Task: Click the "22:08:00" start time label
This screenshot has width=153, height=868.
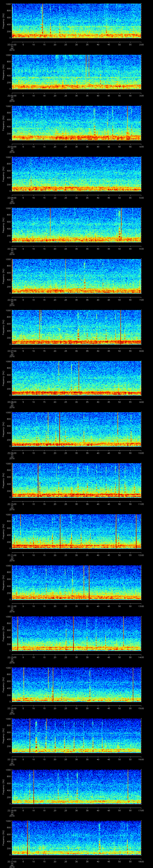Action: click(12, 402)
